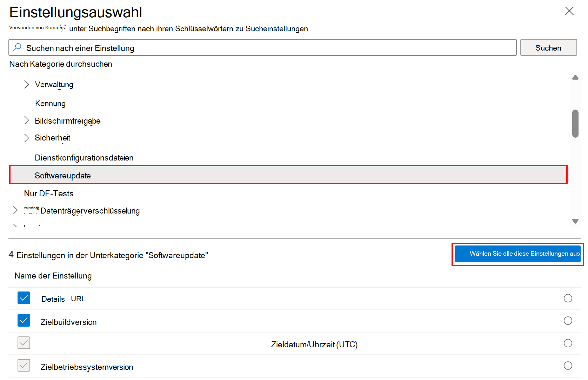Click the Suchen button

(x=548, y=47)
